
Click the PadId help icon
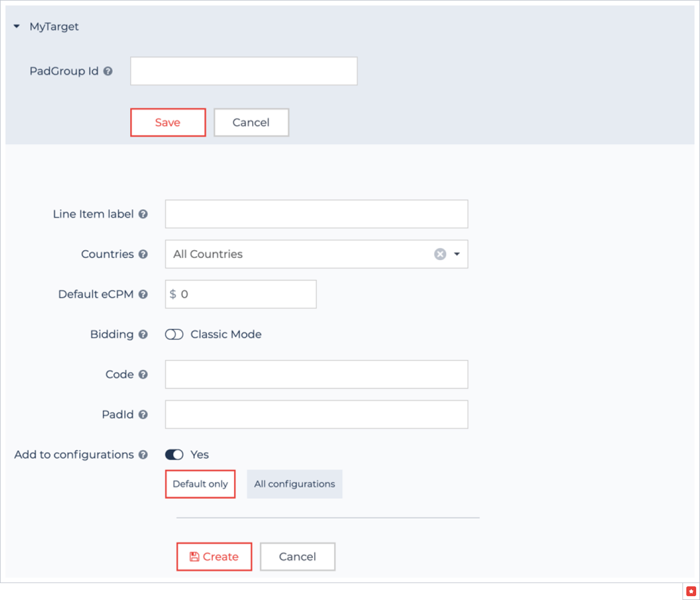[143, 415]
